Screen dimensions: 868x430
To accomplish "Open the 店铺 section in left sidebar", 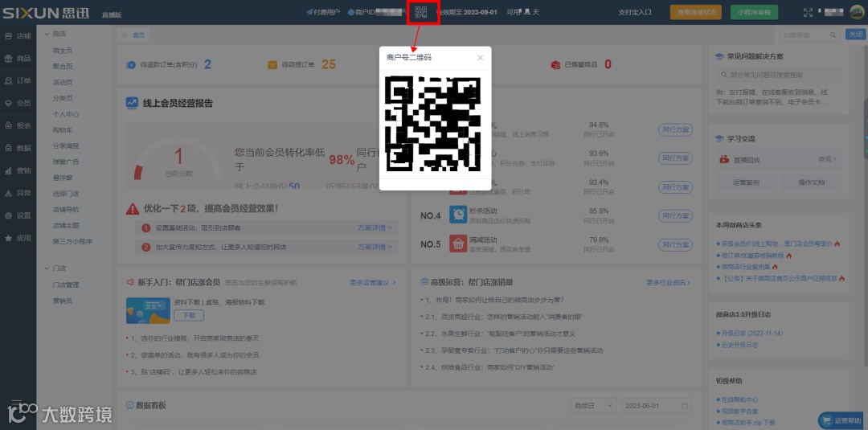I will click(18, 36).
